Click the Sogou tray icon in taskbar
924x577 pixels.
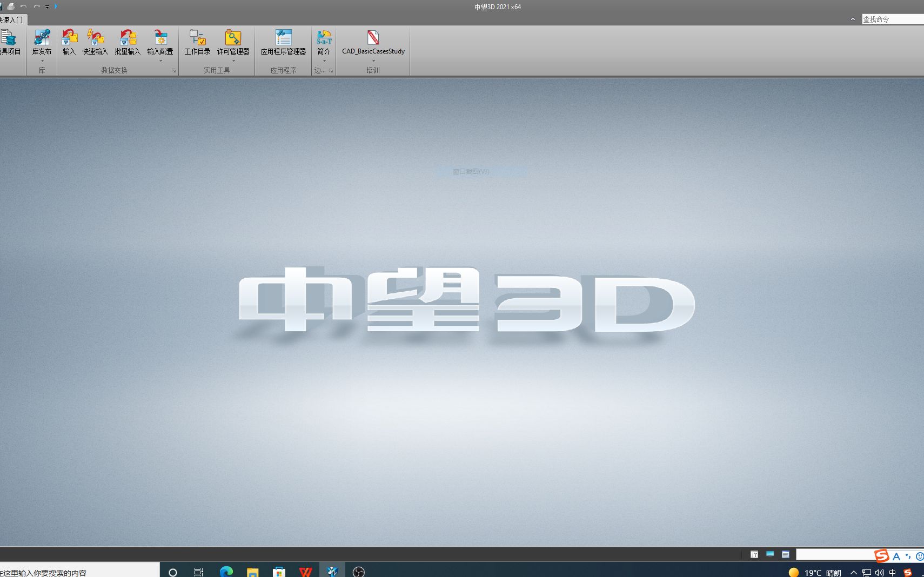pyautogui.click(x=908, y=573)
